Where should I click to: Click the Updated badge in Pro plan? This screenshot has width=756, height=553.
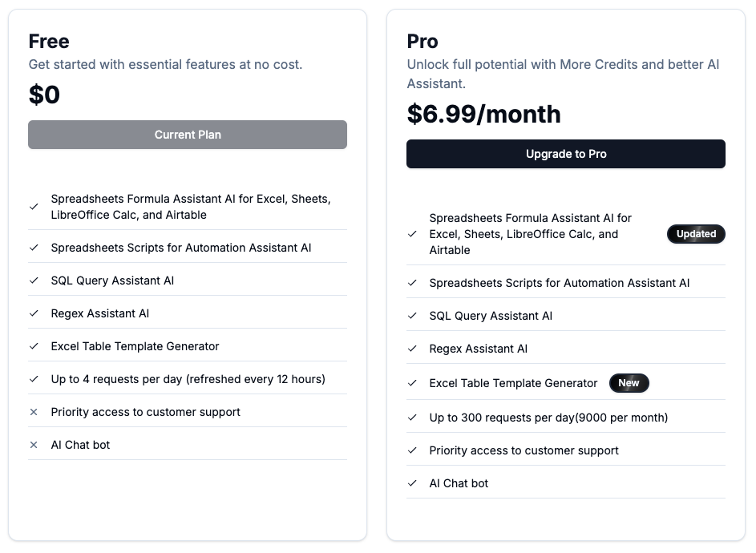[696, 234]
